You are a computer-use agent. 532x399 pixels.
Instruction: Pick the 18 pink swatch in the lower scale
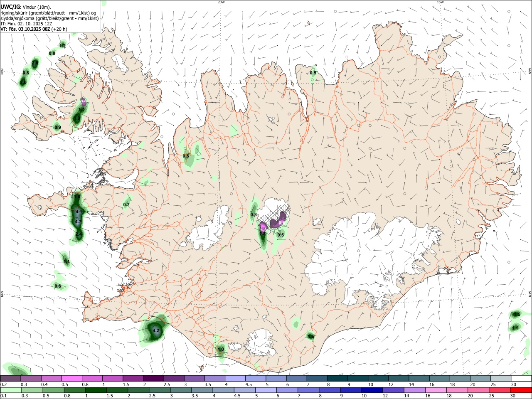pyautogui.click(x=457, y=390)
